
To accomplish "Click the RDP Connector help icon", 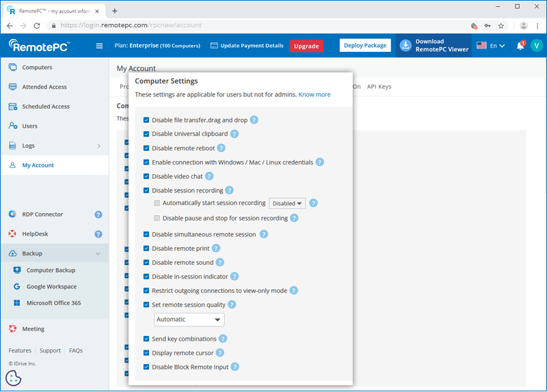I will click(98, 214).
